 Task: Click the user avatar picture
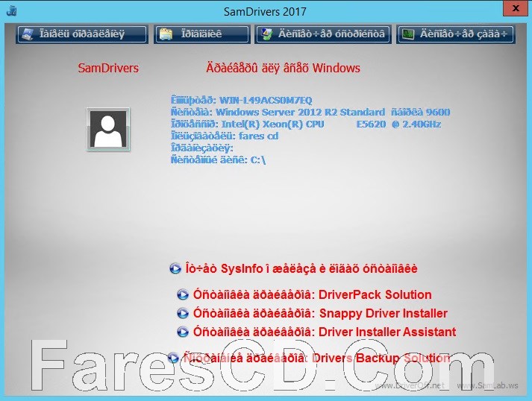[x=108, y=129]
